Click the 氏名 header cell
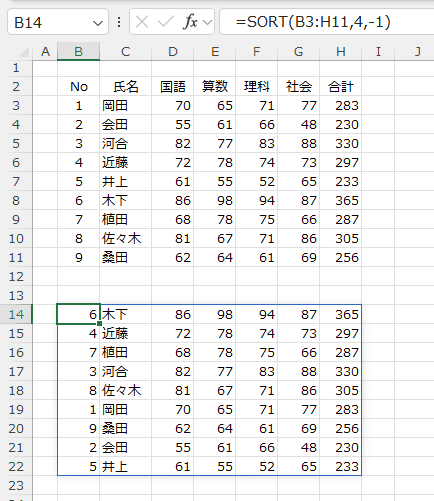Image resolution: width=434 pixels, height=501 pixels. [x=125, y=87]
